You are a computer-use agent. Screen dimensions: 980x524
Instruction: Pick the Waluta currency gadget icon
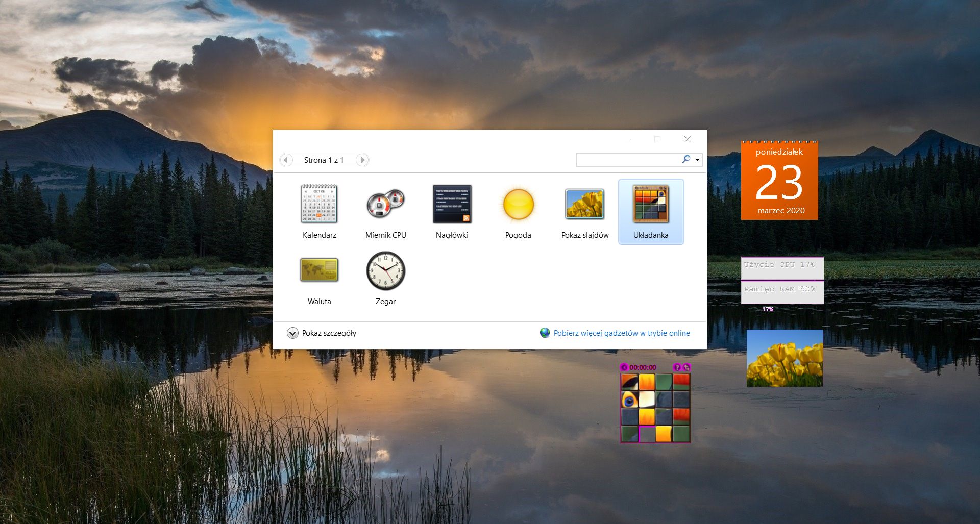point(320,270)
